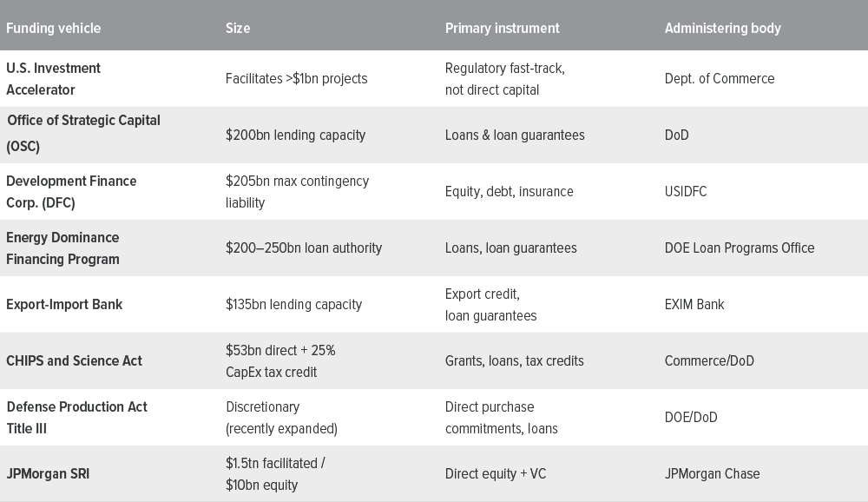Click the $200bn lending capacity cell

[296, 135]
